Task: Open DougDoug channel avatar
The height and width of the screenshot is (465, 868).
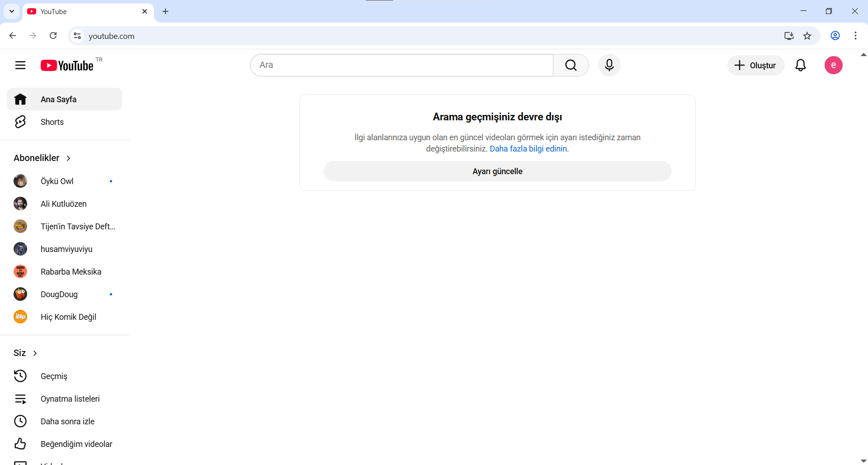Action: pos(20,294)
